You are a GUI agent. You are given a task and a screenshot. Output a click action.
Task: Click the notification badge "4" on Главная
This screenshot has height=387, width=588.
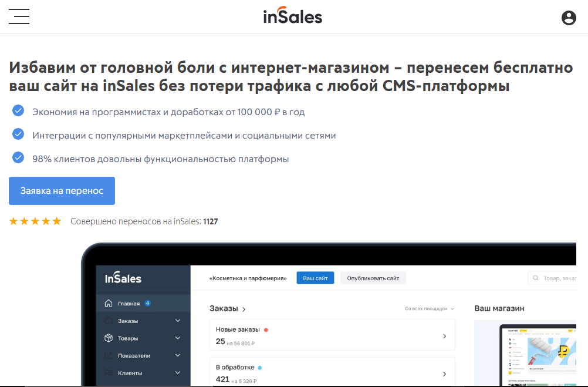[148, 303]
